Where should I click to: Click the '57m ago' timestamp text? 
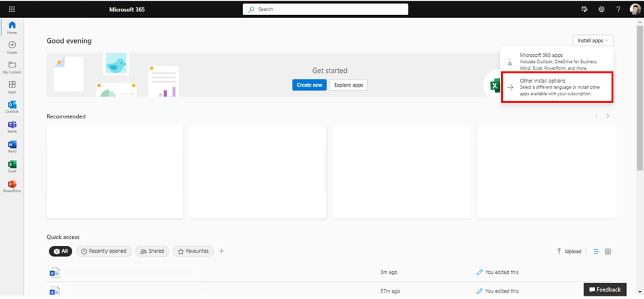[x=391, y=291]
